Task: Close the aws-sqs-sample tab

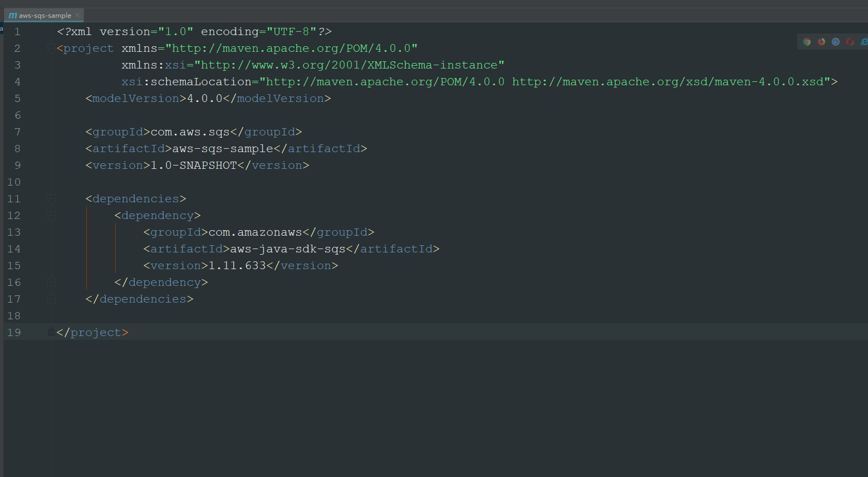Action: pos(77,15)
